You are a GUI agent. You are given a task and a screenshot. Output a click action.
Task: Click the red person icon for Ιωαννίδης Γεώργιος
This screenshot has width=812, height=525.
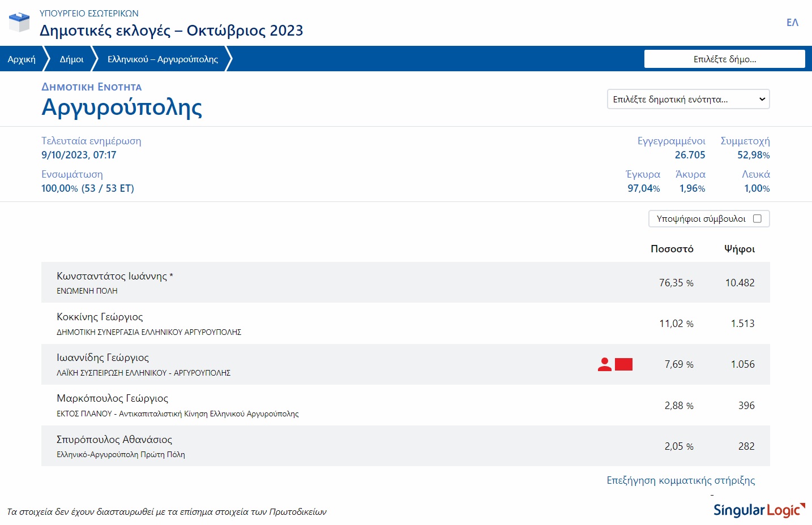(x=605, y=364)
